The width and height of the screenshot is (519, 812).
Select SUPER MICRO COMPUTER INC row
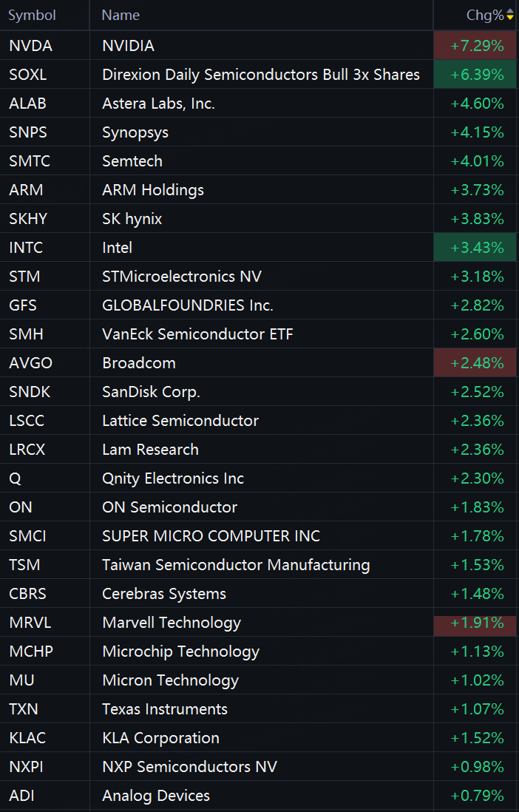click(259, 536)
